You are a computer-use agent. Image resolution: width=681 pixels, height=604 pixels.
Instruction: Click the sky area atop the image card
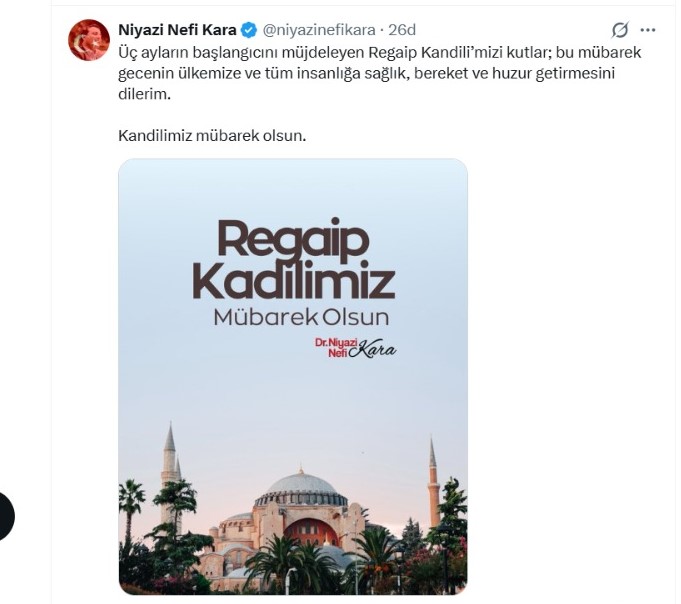[293, 187]
